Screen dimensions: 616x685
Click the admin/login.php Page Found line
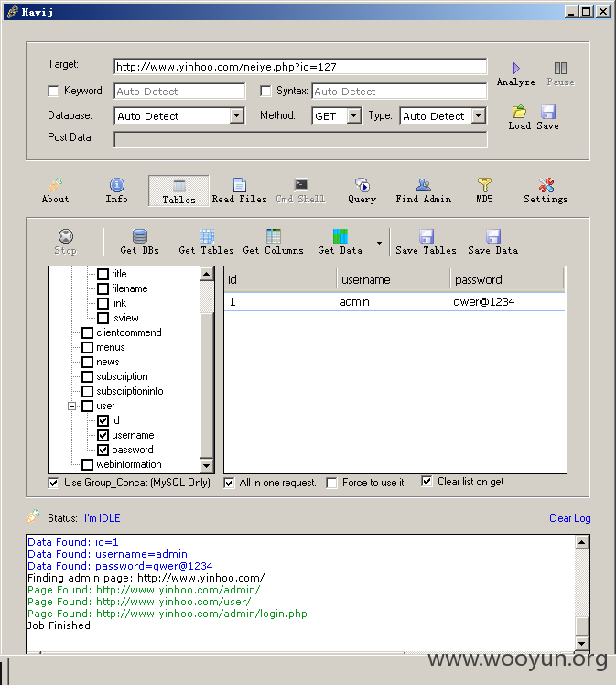point(168,614)
